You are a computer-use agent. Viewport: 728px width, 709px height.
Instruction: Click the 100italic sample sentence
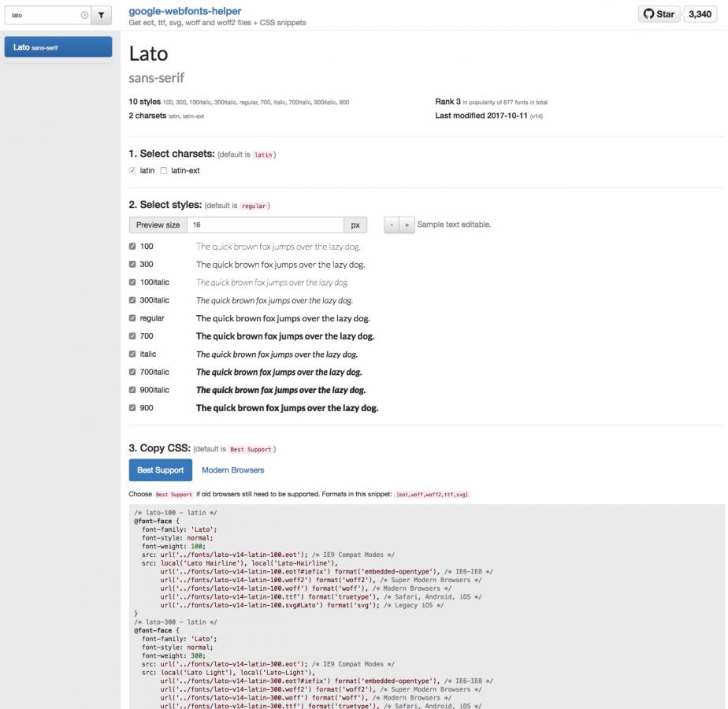(272, 282)
